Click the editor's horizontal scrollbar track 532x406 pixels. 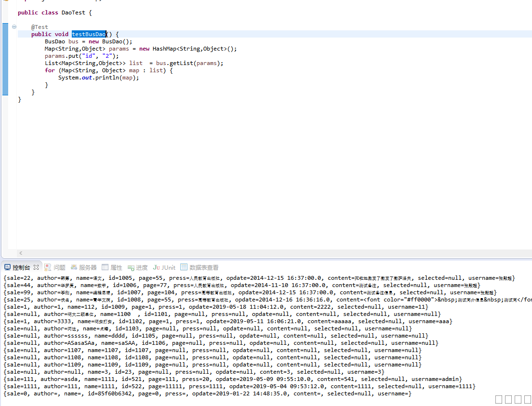coord(270,253)
